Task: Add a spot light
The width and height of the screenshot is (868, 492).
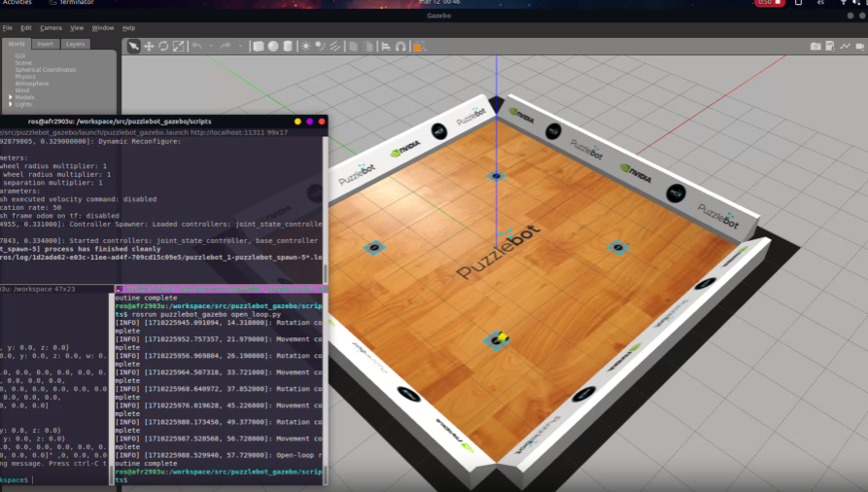Action: [x=321, y=46]
